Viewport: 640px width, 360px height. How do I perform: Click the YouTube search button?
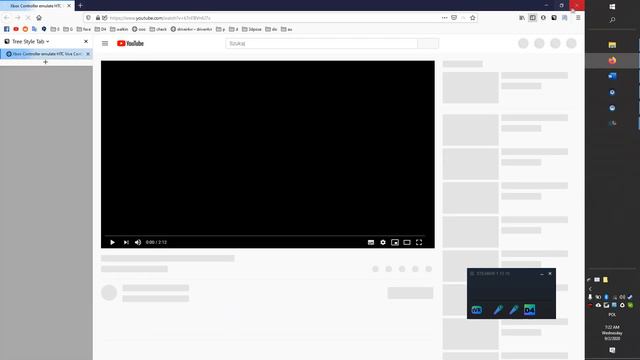(x=428, y=43)
